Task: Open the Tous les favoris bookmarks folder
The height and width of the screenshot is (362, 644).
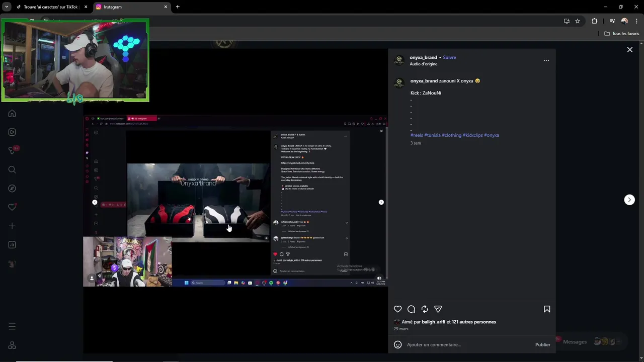Action: pyautogui.click(x=621, y=34)
